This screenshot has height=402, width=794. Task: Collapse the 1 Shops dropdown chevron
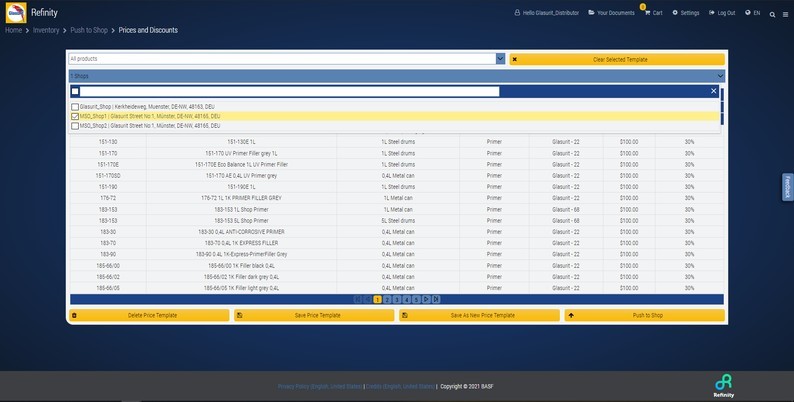coord(720,76)
